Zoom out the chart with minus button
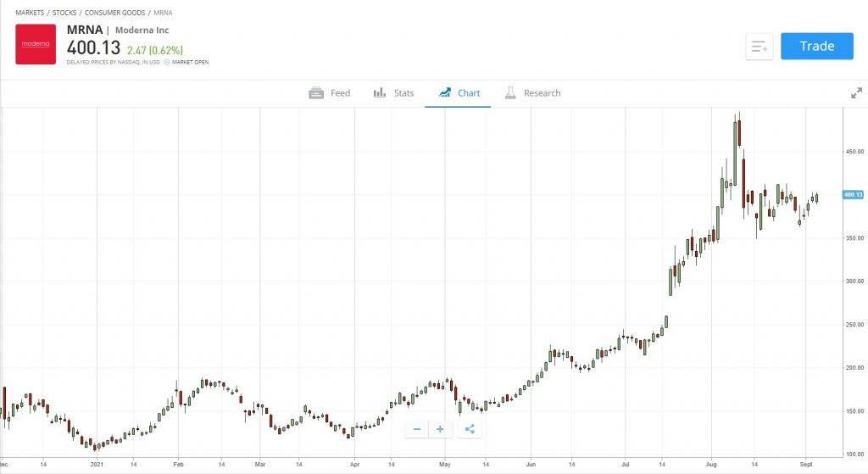 417,429
